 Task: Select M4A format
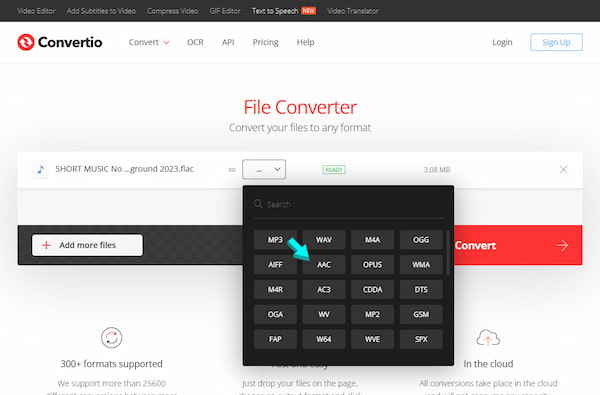coord(372,240)
